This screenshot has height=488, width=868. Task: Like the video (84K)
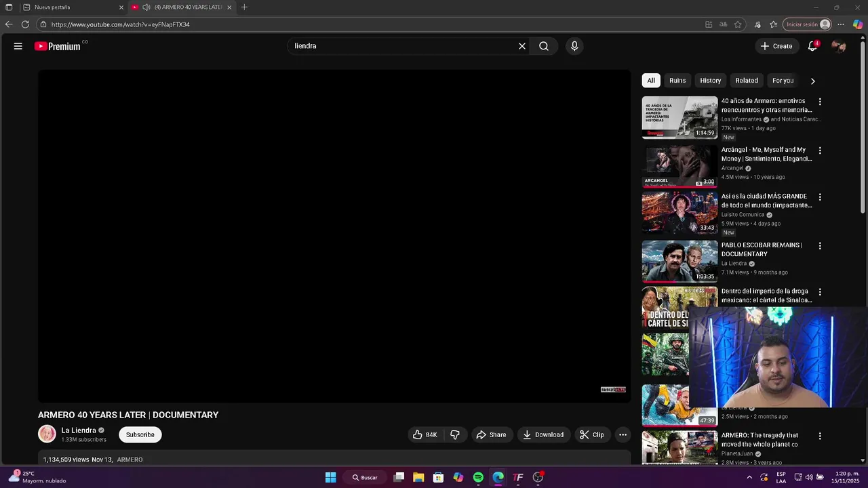tap(425, 434)
